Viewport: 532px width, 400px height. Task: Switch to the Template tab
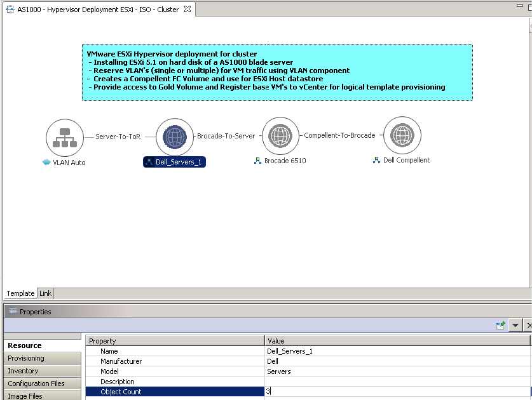click(20, 293)
